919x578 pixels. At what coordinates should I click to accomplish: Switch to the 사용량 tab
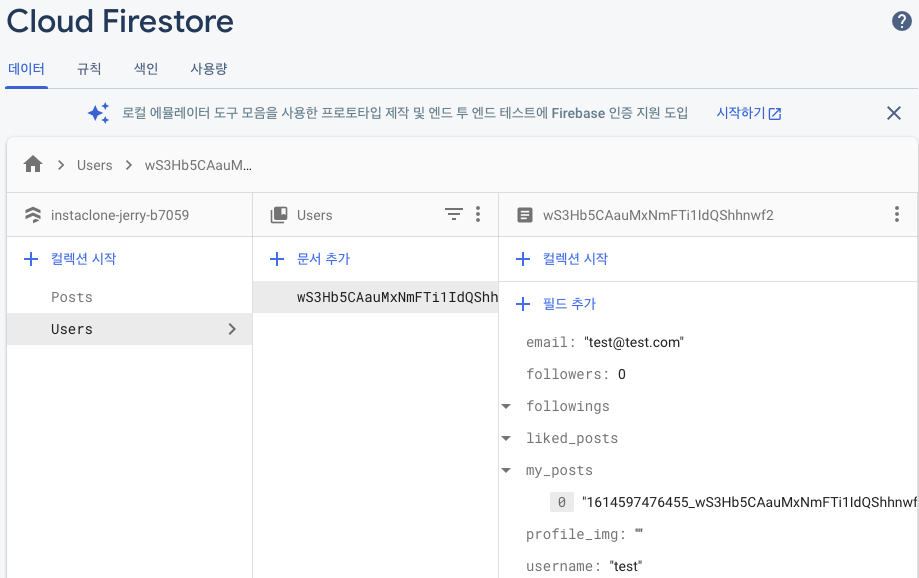pyautogui.click(x=209, y=69)
